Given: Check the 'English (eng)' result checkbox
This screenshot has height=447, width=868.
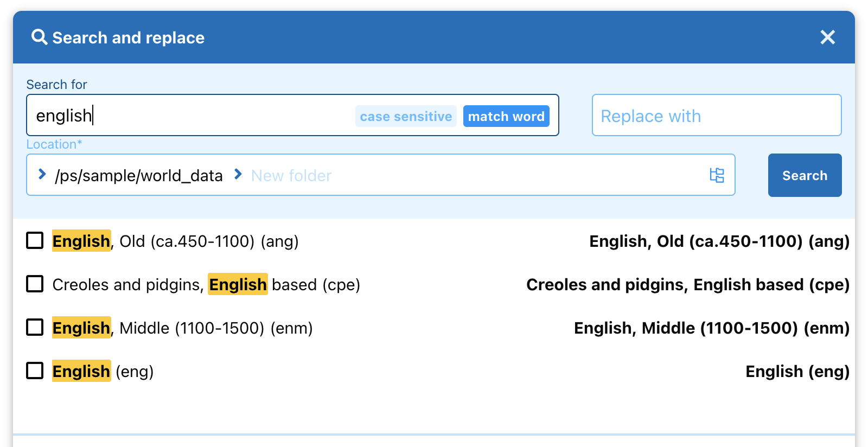Looking at the screenshot, I should 35,371.
